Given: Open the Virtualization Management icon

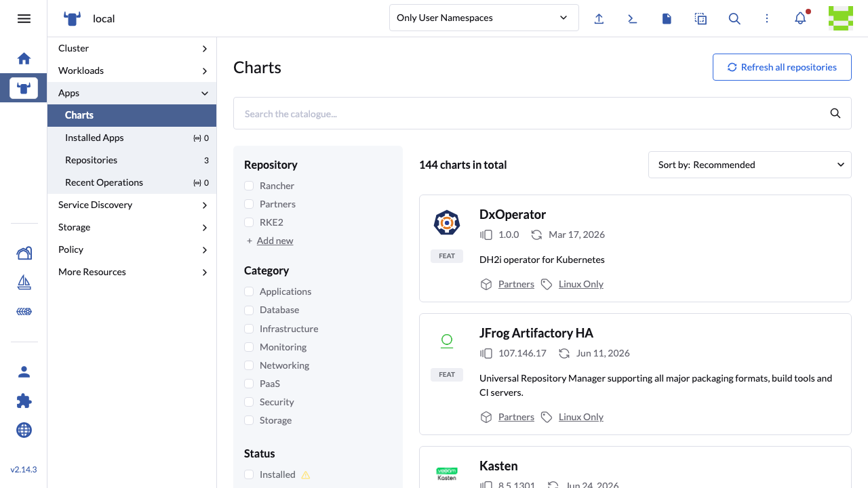Looking at the screenshot, I should 24,312.
